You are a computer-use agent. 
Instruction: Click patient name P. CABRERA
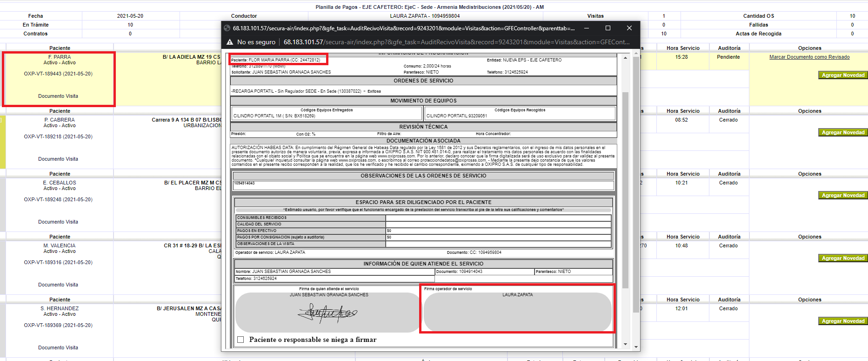pos(60,120)
